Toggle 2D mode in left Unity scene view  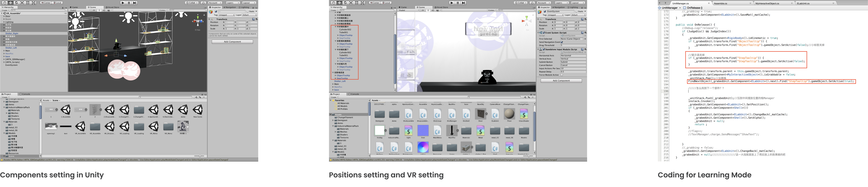[94, 10]
